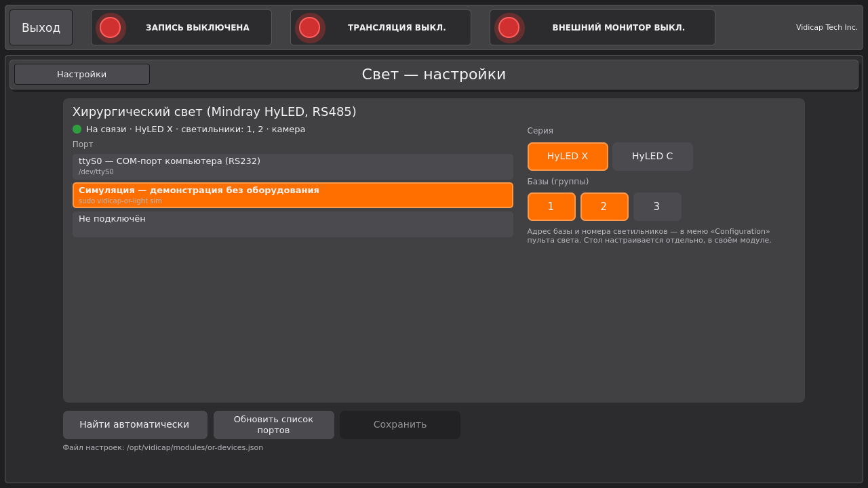Go back via Настройки button
The height and width of the screenshot is (488, 868).
(82, 75)
